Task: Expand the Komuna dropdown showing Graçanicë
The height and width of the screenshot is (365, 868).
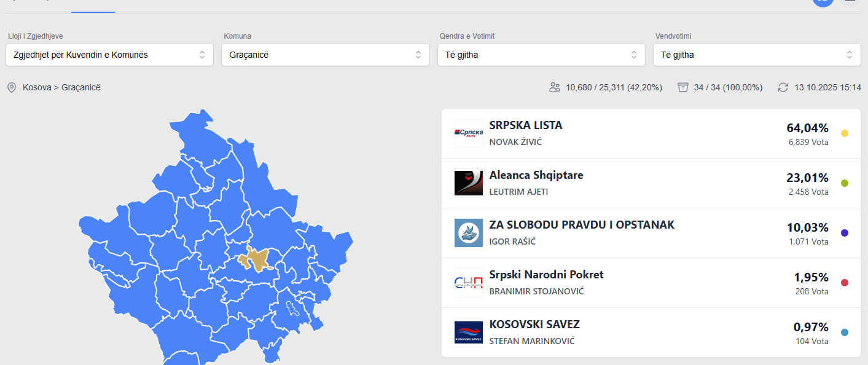Action: tap(326, 55)
